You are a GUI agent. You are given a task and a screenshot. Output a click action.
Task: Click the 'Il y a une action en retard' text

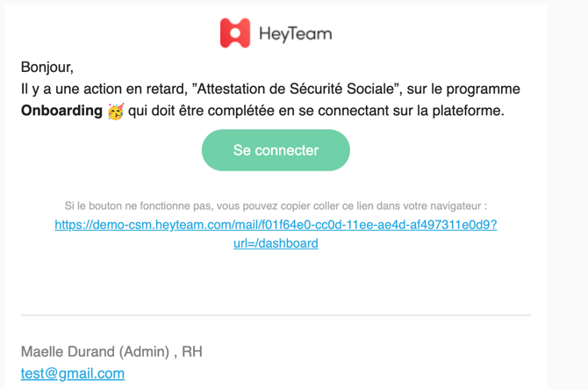tap(104, 89)
